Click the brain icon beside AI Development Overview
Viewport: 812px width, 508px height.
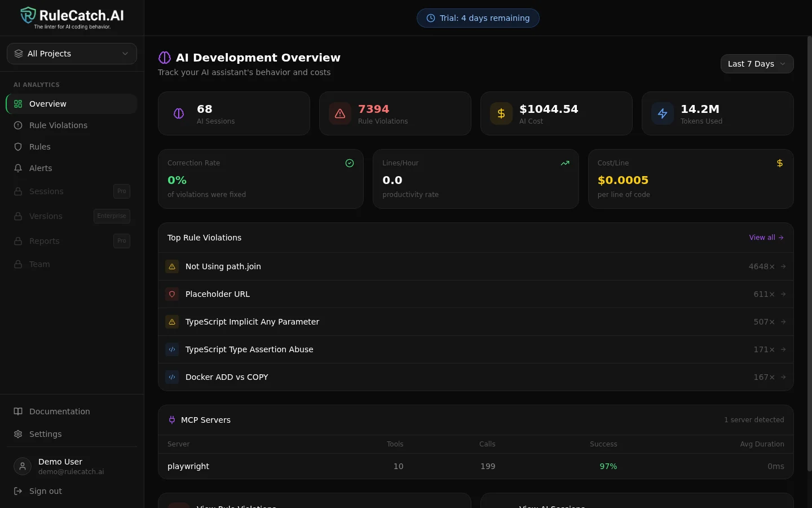(x=165, y=58)
